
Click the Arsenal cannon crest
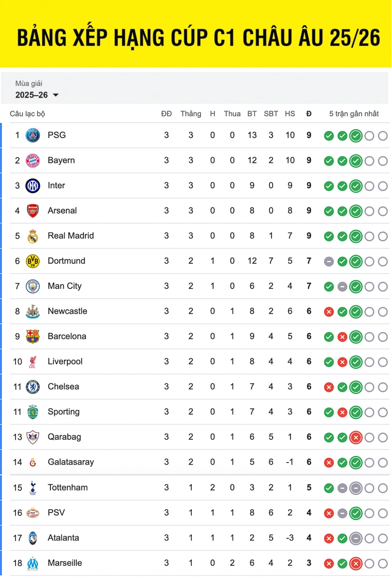33,211
